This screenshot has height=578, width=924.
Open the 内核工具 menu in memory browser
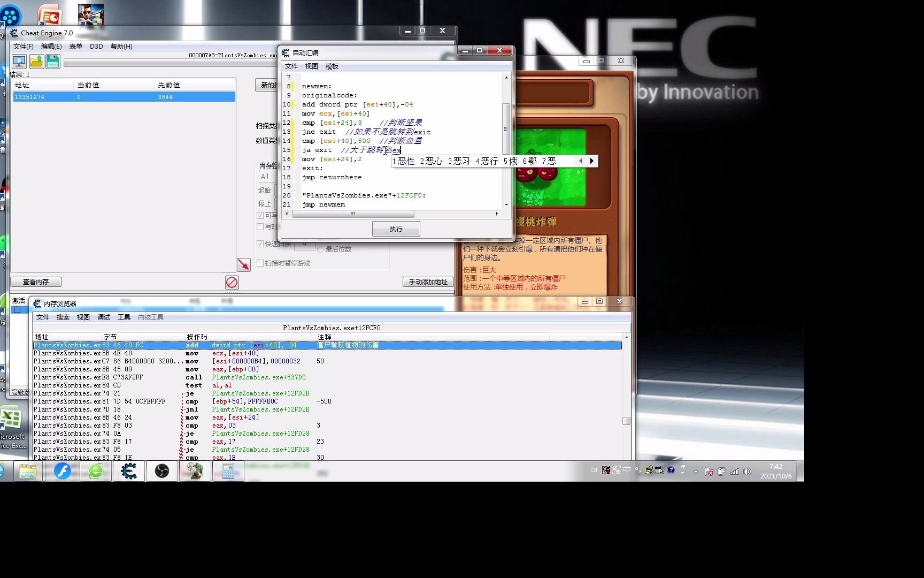151,317
